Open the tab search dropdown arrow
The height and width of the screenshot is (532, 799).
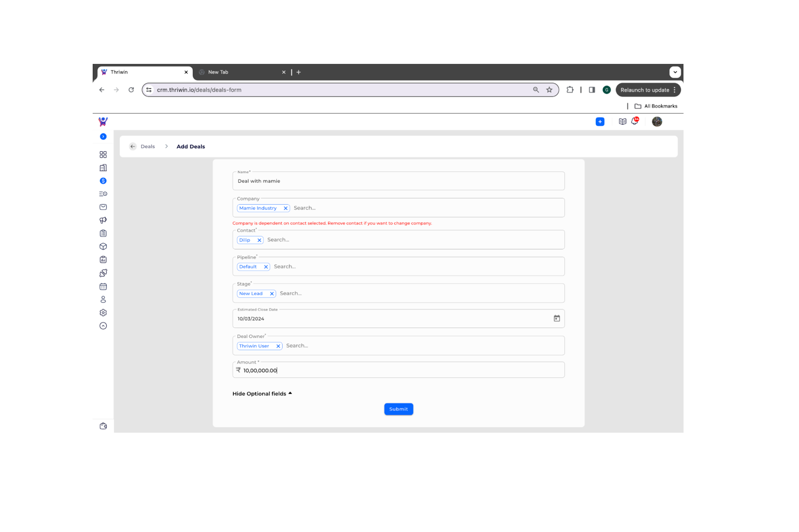(675, 72)
